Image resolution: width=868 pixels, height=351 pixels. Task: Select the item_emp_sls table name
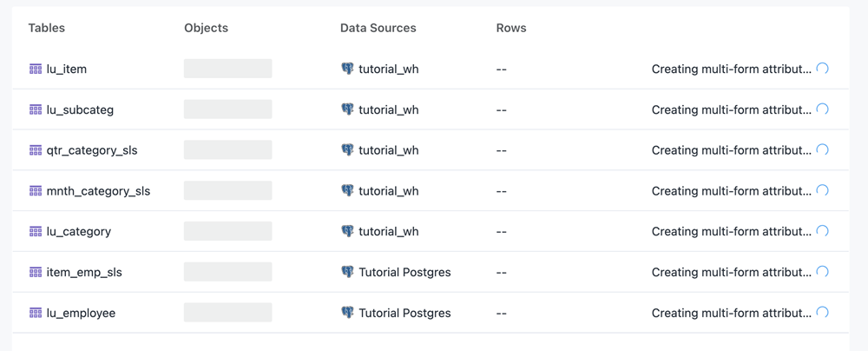[x=84, y=272]
